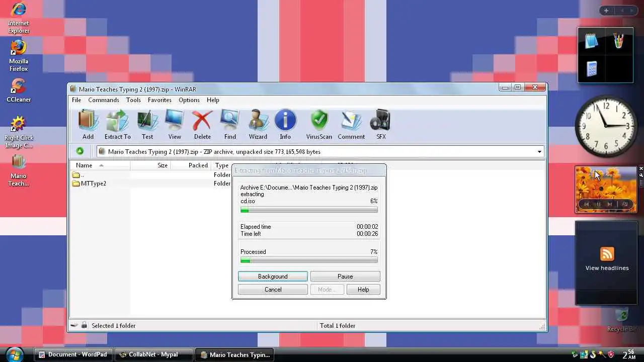Click the RSS feed headlines icon
Viewport: 644px width, 362px height.
coord(607,254)
